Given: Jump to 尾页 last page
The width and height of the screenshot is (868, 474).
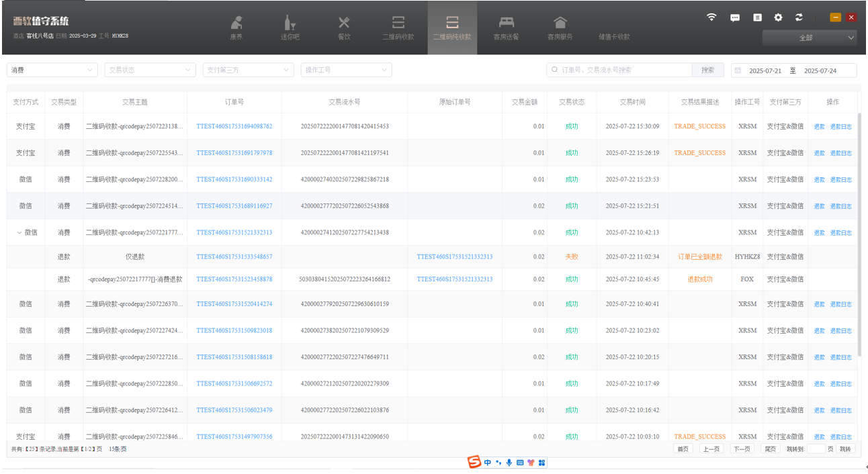Looking at the screenshot, I should [x=771, y=449].
